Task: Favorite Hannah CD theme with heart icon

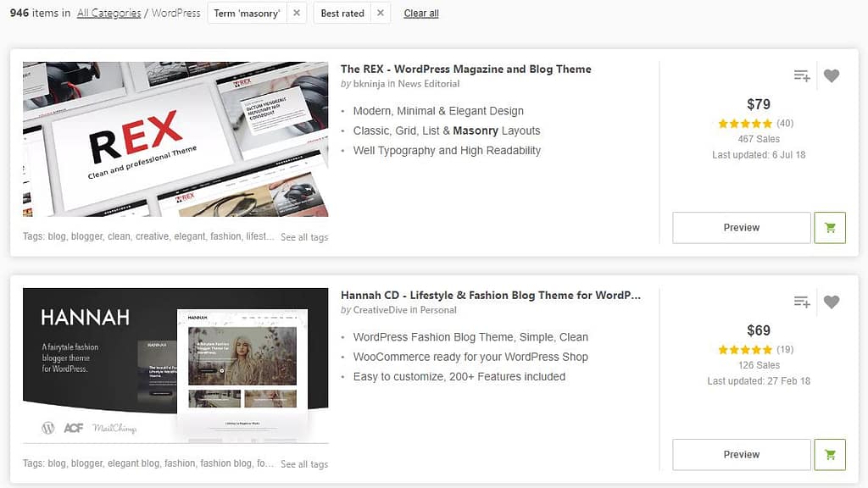Action: (832, 302)
